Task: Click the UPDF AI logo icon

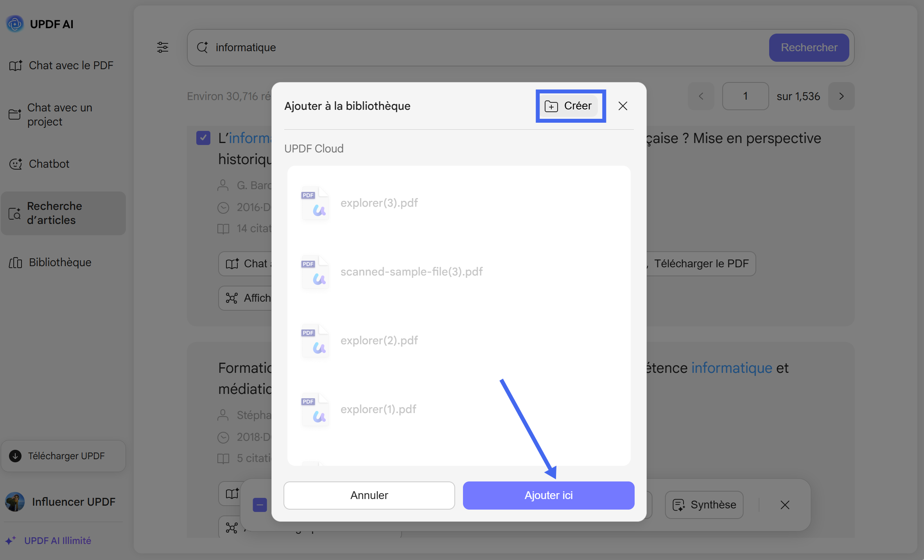Action: [x=15, y=24]
